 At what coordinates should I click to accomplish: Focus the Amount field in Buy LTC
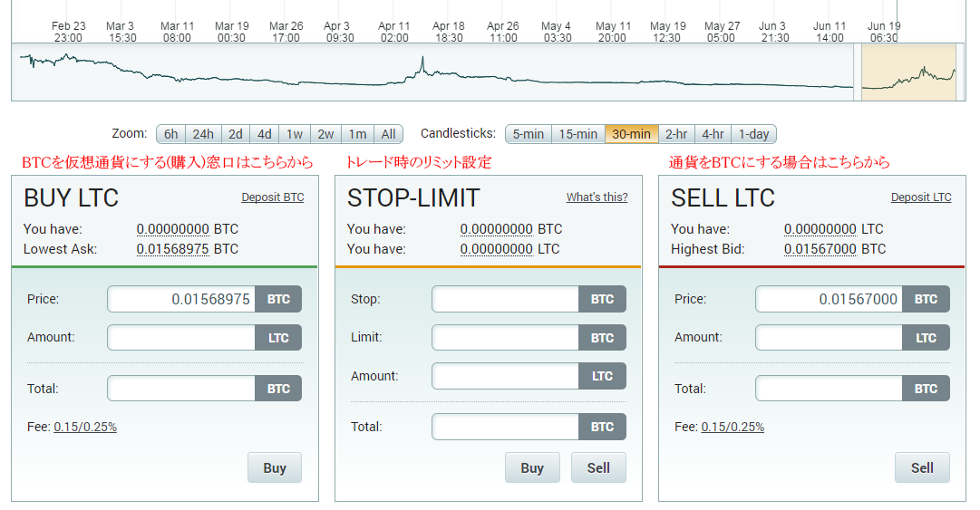(x=181, y=337)
